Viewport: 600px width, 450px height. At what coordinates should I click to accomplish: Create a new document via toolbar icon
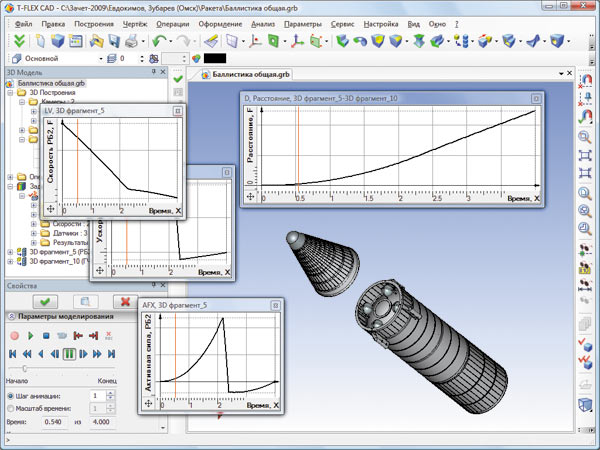pos(40,41)
